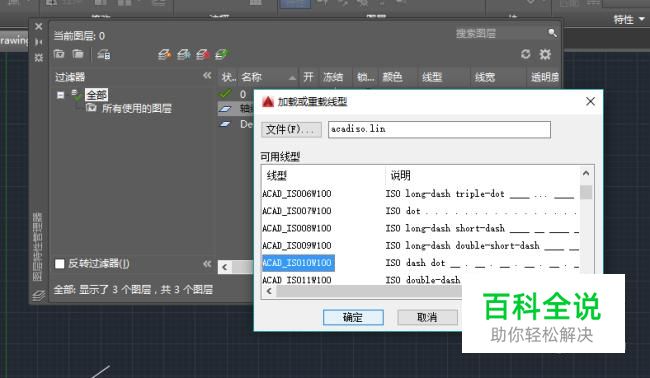This screenshot has height=378, width=650.
Task: Select the highlighted ACAD_ISO10W100 linetype
Action: pos(298,263)
